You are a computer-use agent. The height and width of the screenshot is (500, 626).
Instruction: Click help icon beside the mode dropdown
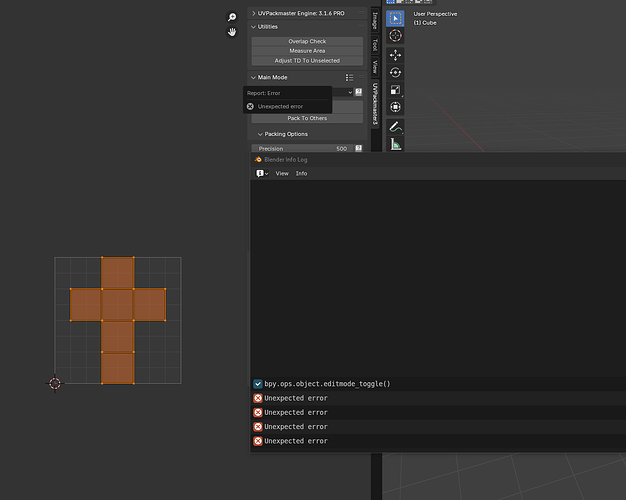click(x=359, y=92)
